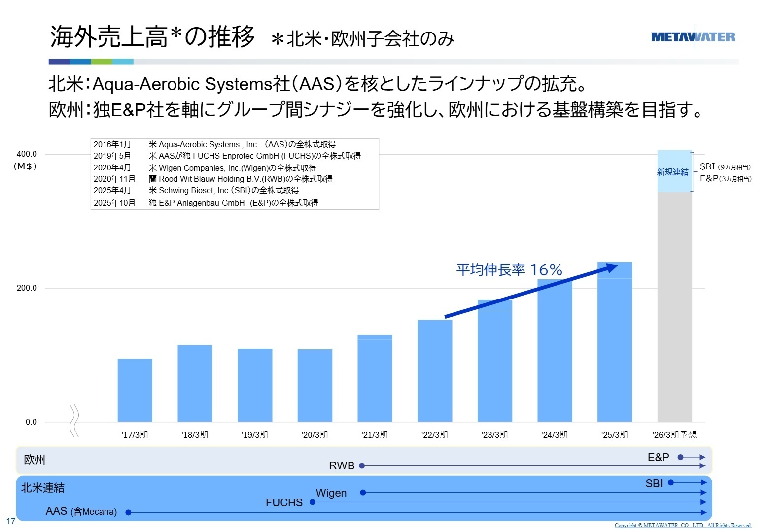Open the acquisition history text box
This screenshot has height=532, width=769.
(235, 173)
